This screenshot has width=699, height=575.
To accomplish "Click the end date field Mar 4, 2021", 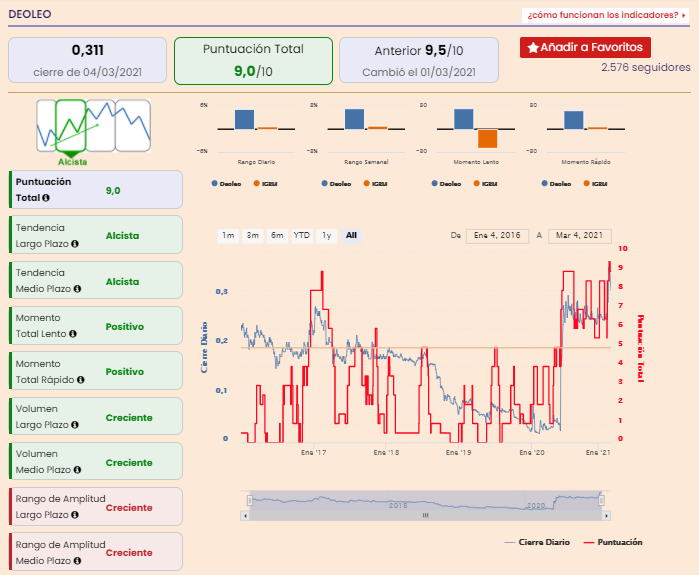I will click(x=580, y=236).
